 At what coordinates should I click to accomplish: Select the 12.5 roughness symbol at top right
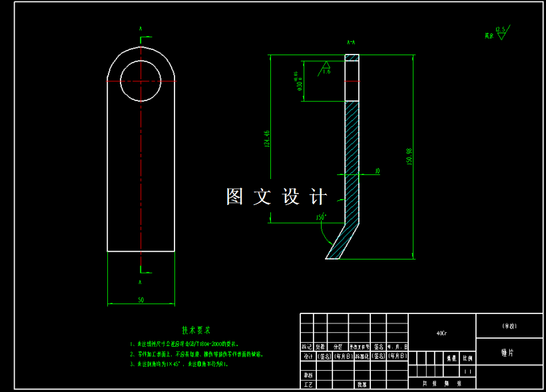[x=503, y=33]
